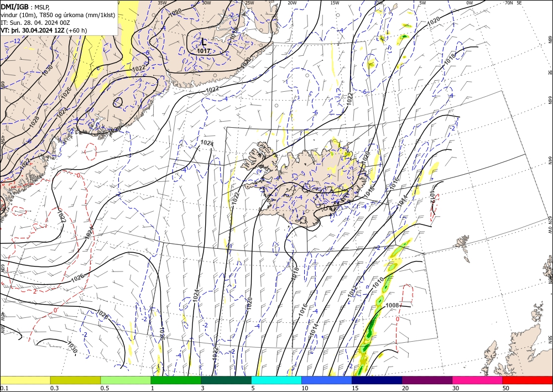Click the light yellow 0.1 legend swatch

click(25, 380)
